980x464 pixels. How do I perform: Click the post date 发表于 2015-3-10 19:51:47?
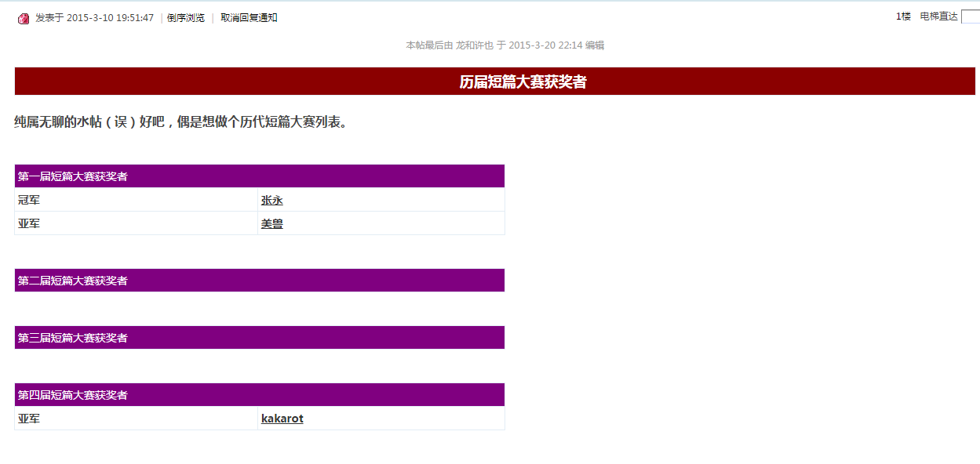tap(94, 18)
